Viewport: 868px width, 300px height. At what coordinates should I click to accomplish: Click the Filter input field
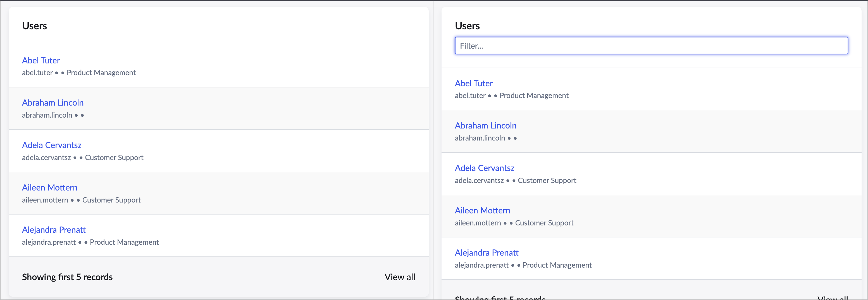(650, 46)
